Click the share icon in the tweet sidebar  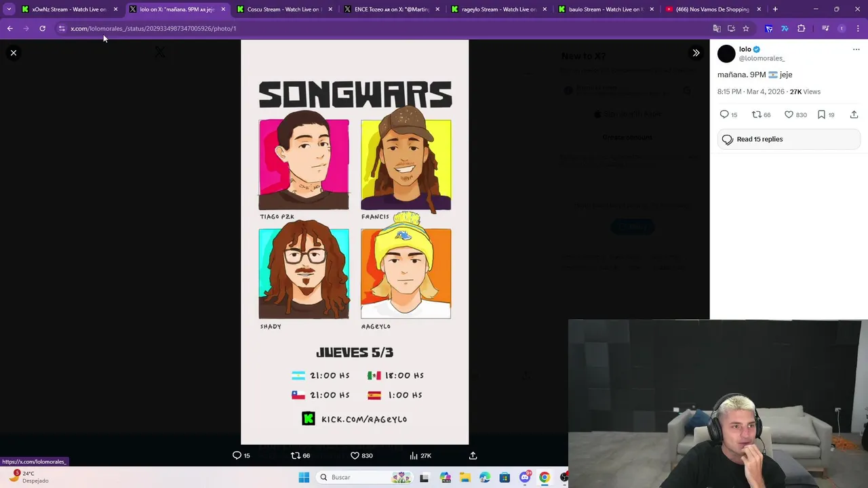pyautogui.click(x=854, y=115)
